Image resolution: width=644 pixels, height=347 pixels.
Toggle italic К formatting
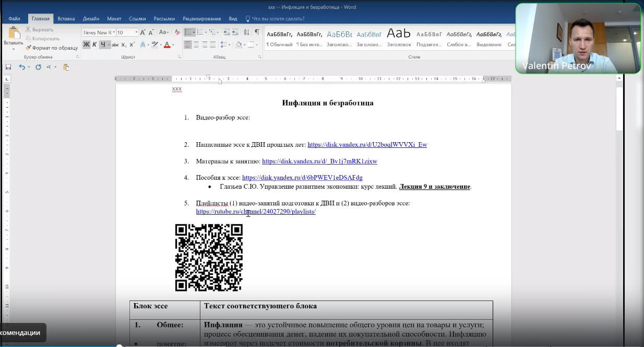click(x=94, y=44)
